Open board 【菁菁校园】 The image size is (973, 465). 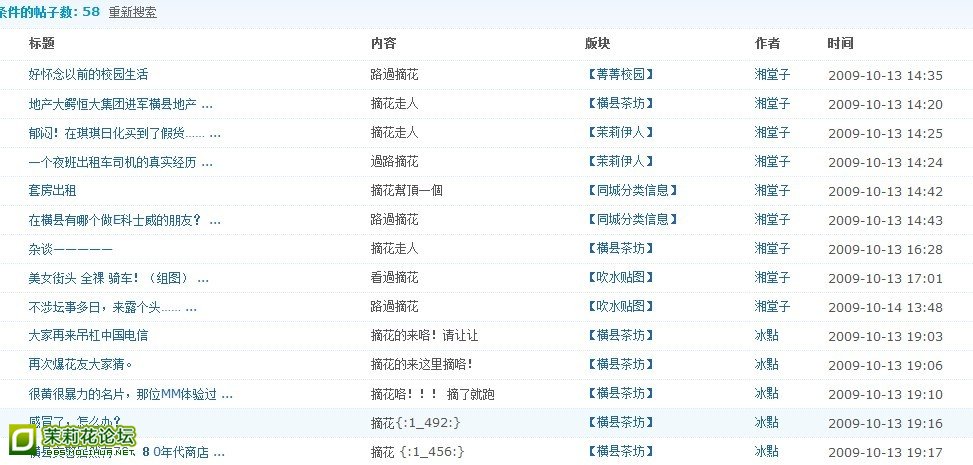click(619, 74)
